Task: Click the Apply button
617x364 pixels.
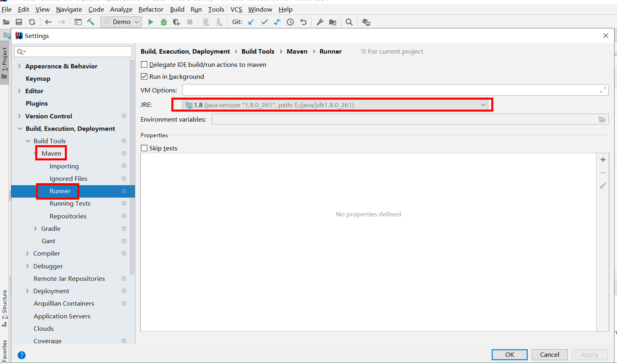Action: pos(590,354)
